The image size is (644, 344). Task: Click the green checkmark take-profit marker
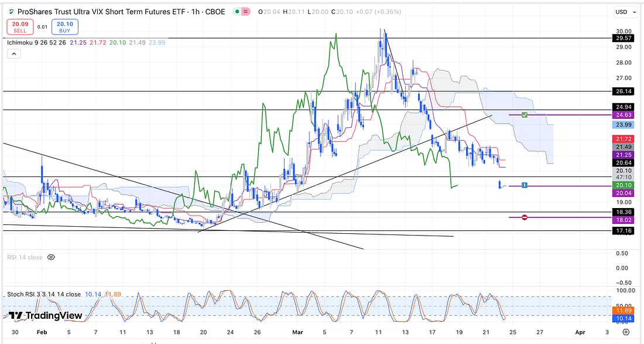coord(525,115)
